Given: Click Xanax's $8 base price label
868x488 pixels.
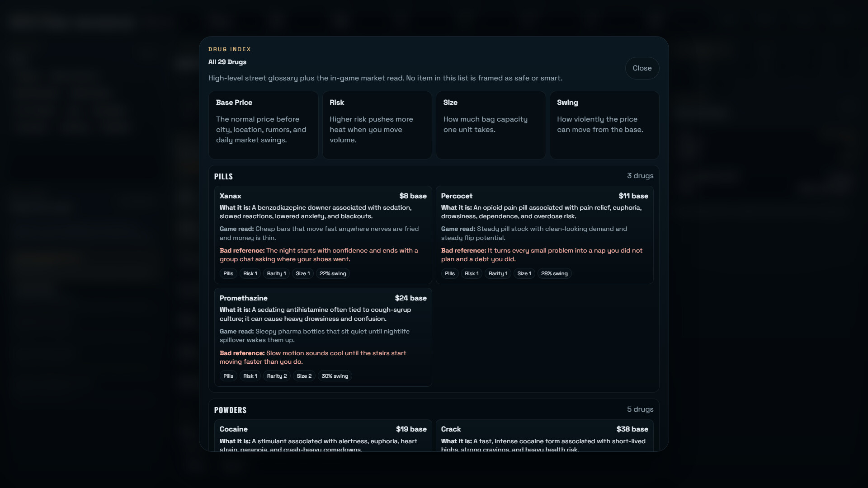Looking at the screenshot, I should [413, 196].
